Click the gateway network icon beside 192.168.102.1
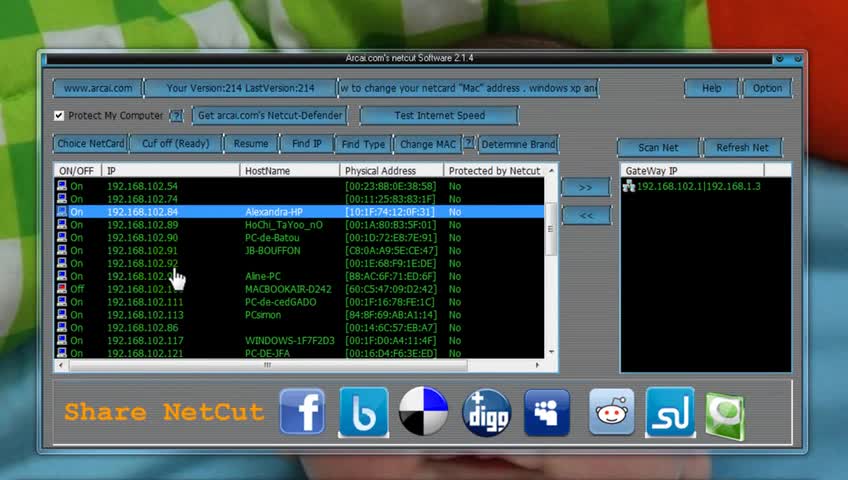Image resolution: width=848 pixels, height=480 pixels. [x=628, y=186]
